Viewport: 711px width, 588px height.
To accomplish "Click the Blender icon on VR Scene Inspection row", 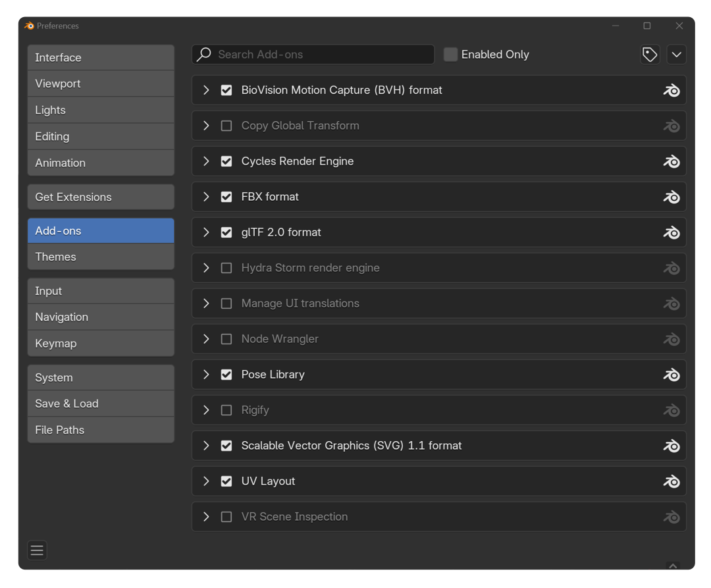I will pyautogui.click(x=671, y=517).
